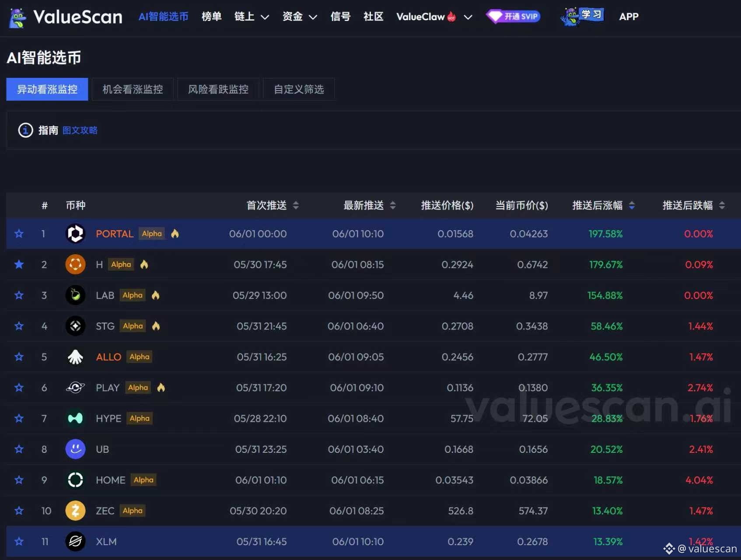Toggle the favorite star for ZEC
This screenshot has height=560, width=741.
(x=19, y=511)
